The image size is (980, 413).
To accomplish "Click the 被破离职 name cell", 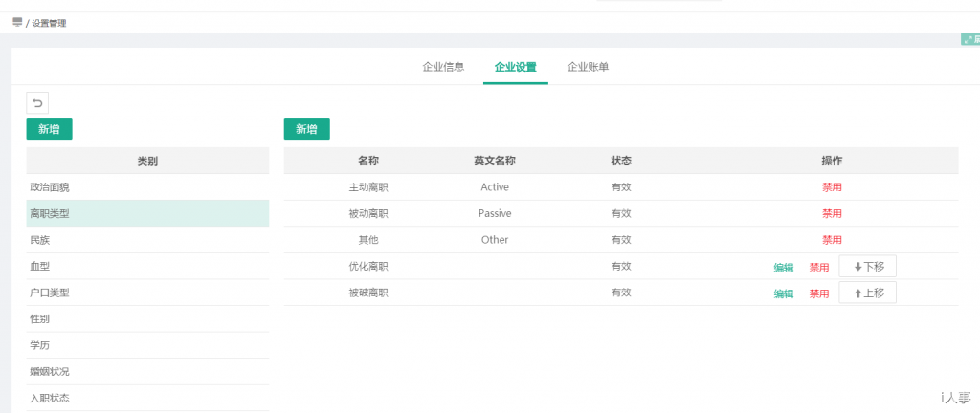I will 368,293.
